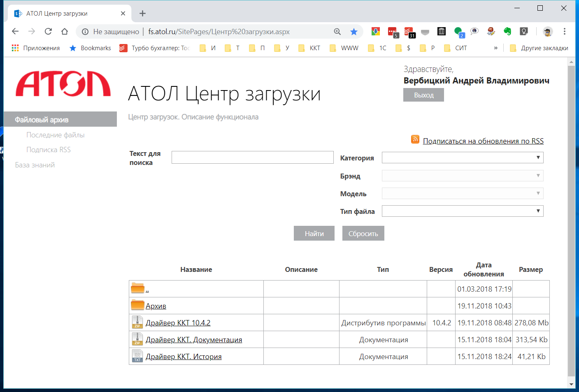Viewport: 579px width, 392px height.
Task: Click the Выход button
Action: pos(423,95)
